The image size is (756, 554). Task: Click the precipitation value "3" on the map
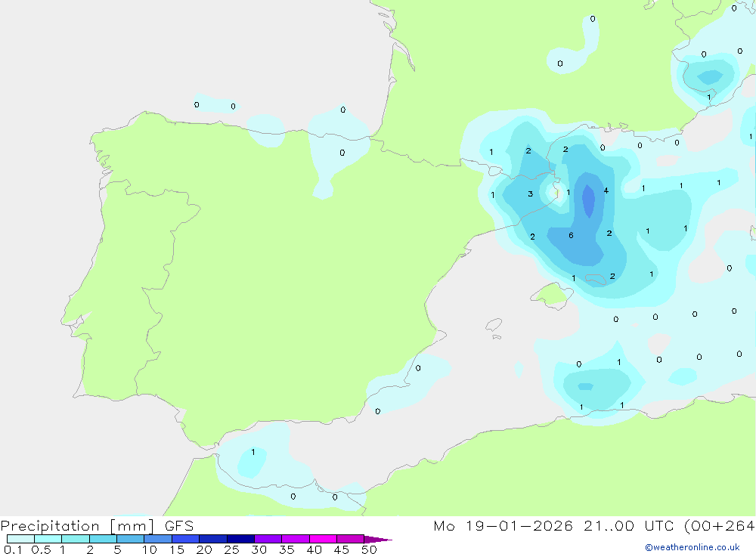(x=531, y=193)
